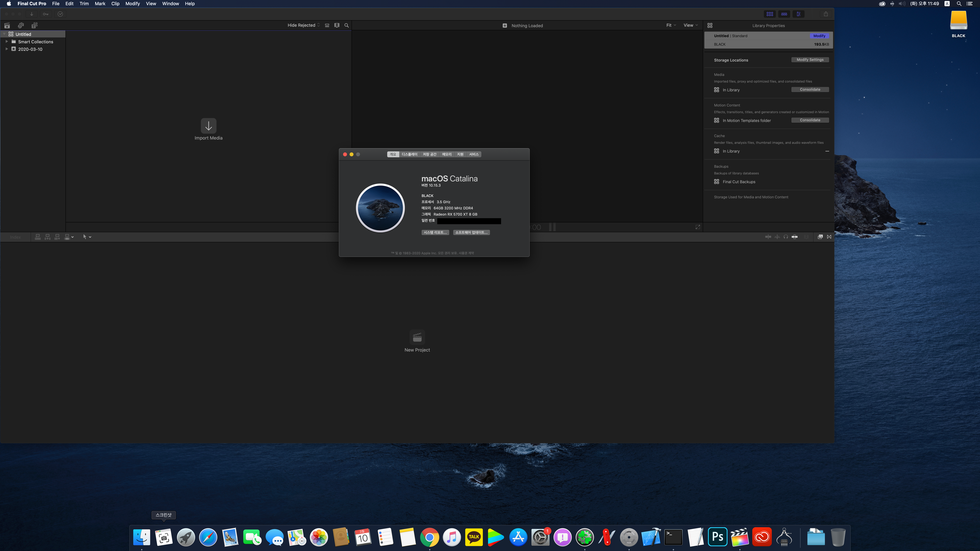Open the viewer View options dropdown
The image size is (980, 551).
point(691,25)
